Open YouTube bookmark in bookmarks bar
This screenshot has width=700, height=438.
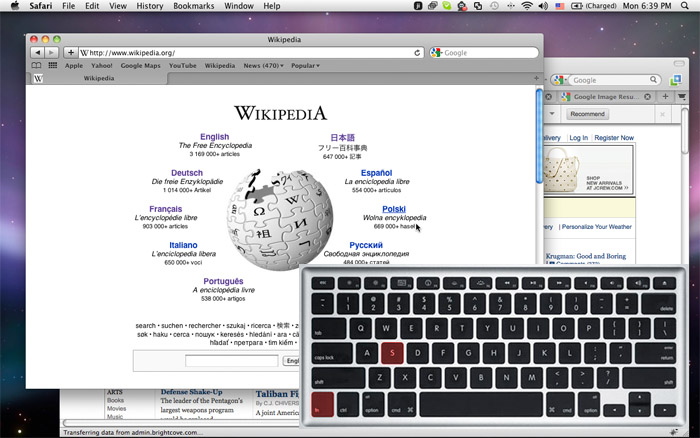[x=183, y=66]
